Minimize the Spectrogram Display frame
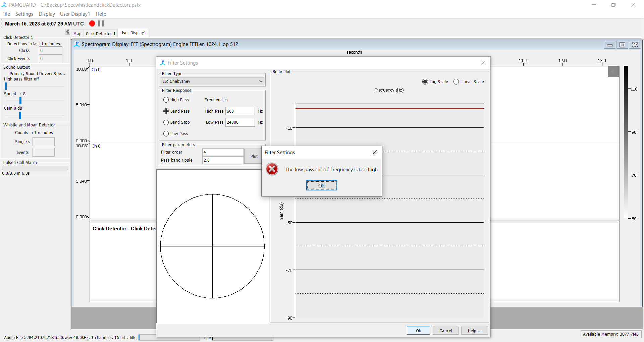 coord(610,45)
